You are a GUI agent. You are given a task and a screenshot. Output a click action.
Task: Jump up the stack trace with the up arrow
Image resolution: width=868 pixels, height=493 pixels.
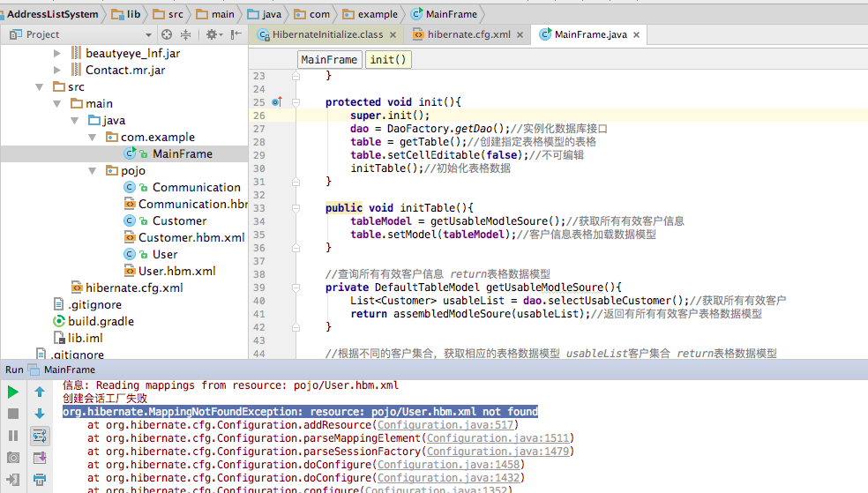(40, 392)
